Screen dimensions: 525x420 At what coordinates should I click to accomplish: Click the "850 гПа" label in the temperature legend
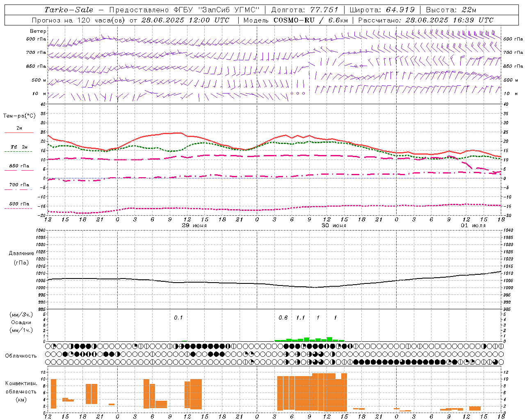[19, 166]
